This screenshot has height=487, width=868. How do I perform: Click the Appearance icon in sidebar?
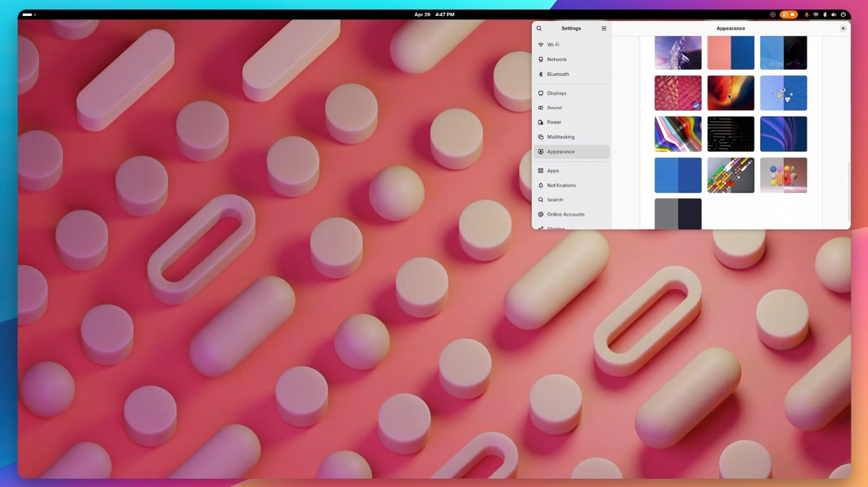(x=541, y=152)
